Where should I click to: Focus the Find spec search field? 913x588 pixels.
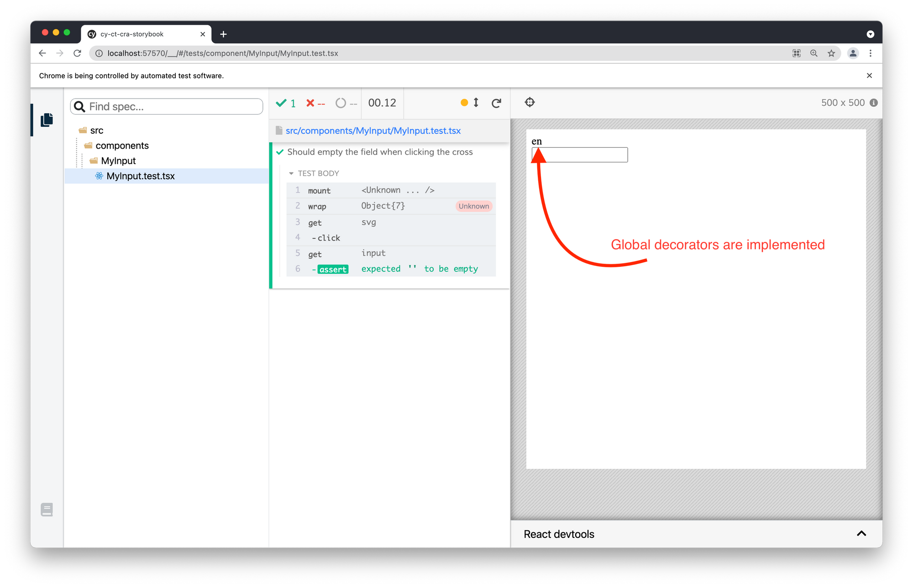coord(173,107)
